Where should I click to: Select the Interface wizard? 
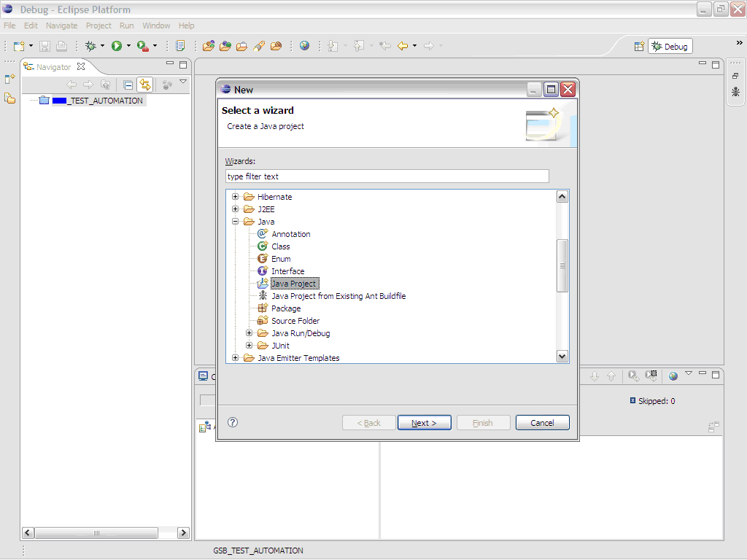pos(287,271)
